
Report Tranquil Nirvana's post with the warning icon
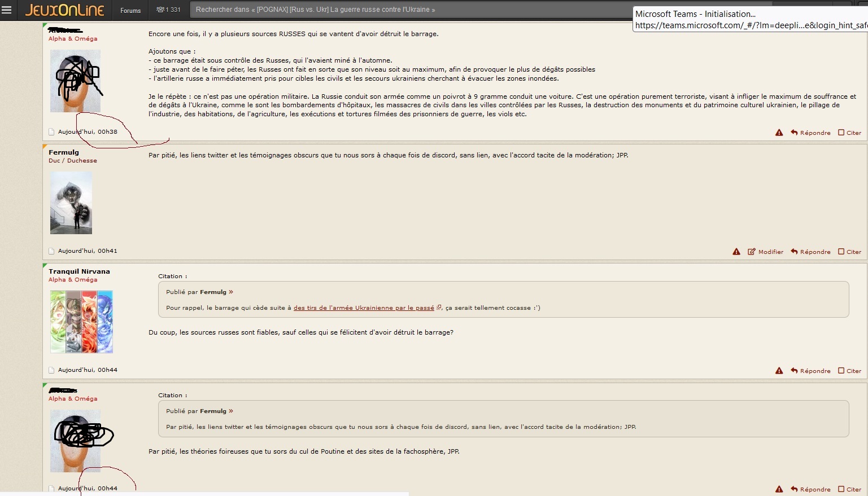779,371
